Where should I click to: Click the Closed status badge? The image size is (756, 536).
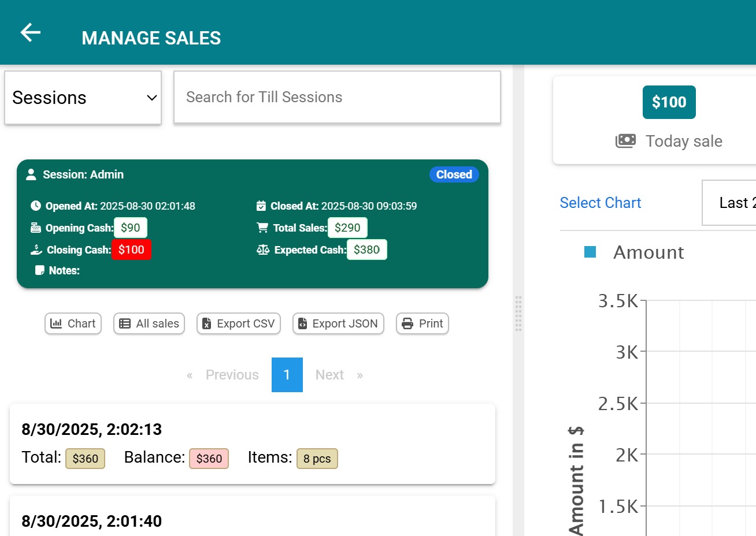(x=454, y=174)
